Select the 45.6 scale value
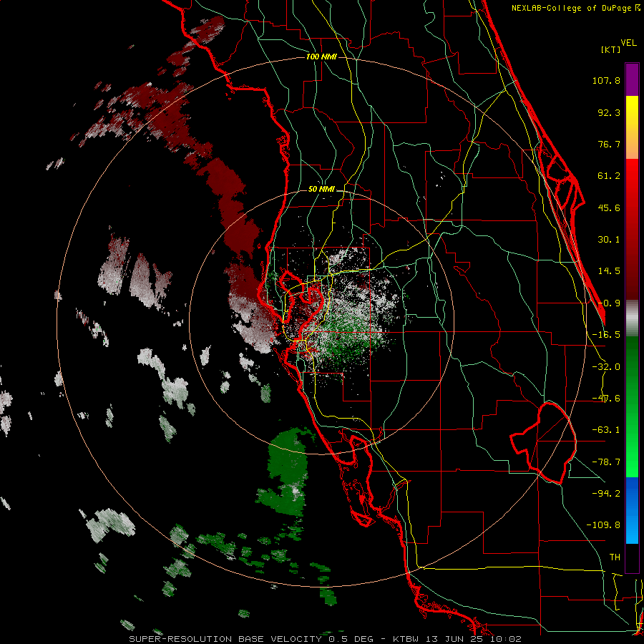Screen dimensions: 644x644 609,208
